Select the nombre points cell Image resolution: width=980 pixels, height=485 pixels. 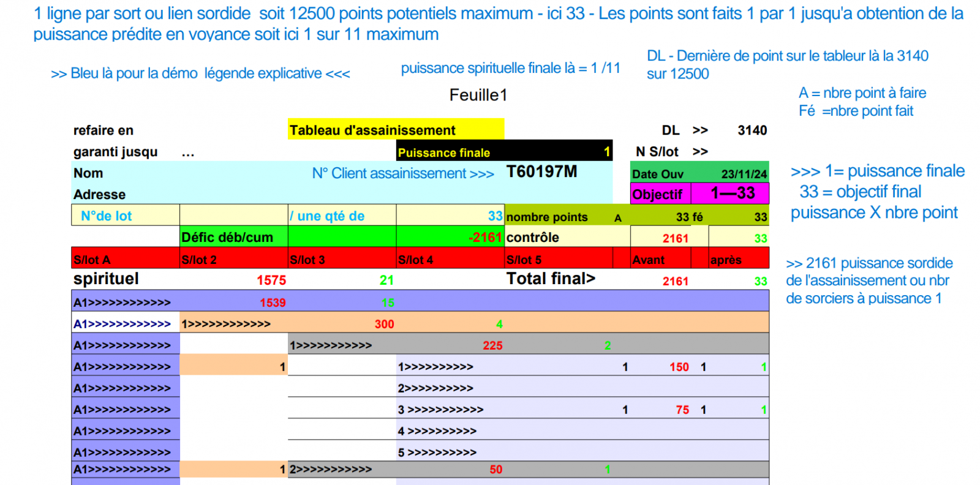pos(547,217)
